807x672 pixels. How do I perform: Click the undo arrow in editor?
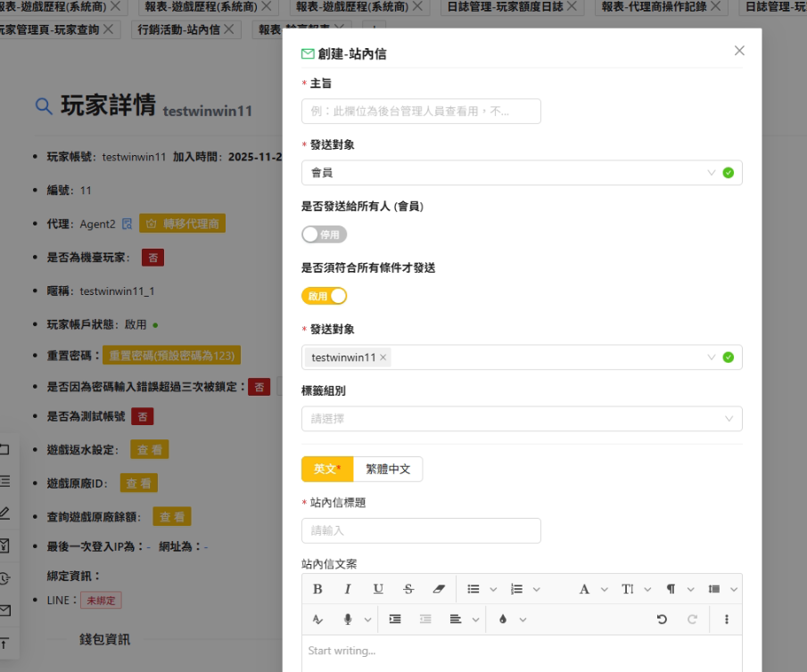662,619
